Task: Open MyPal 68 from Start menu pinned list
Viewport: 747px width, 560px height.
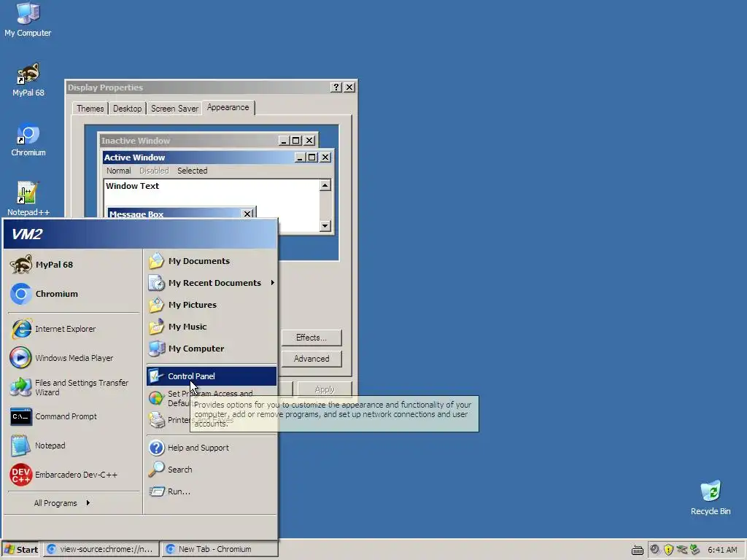Action: point(74,264)
